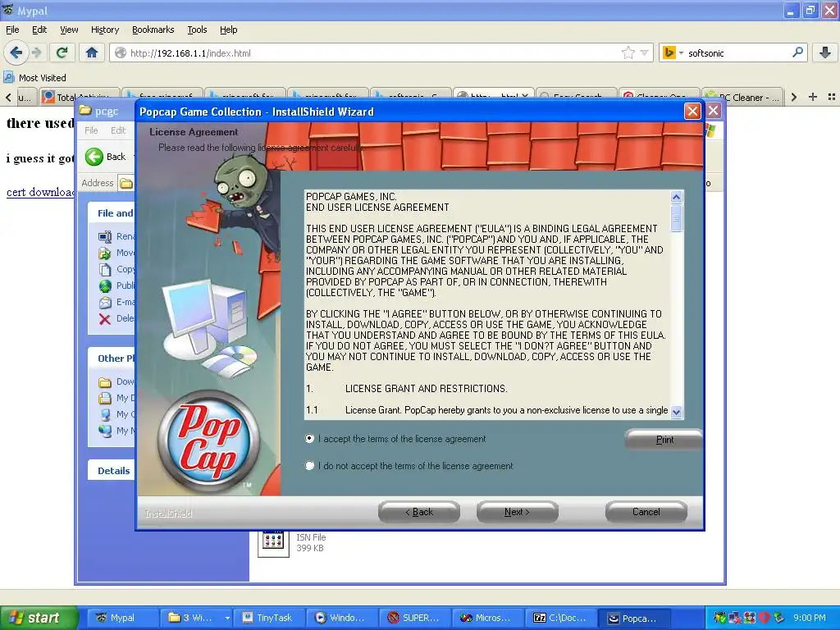
Task: Click the red shield tray icon
Action: [764, 618]
